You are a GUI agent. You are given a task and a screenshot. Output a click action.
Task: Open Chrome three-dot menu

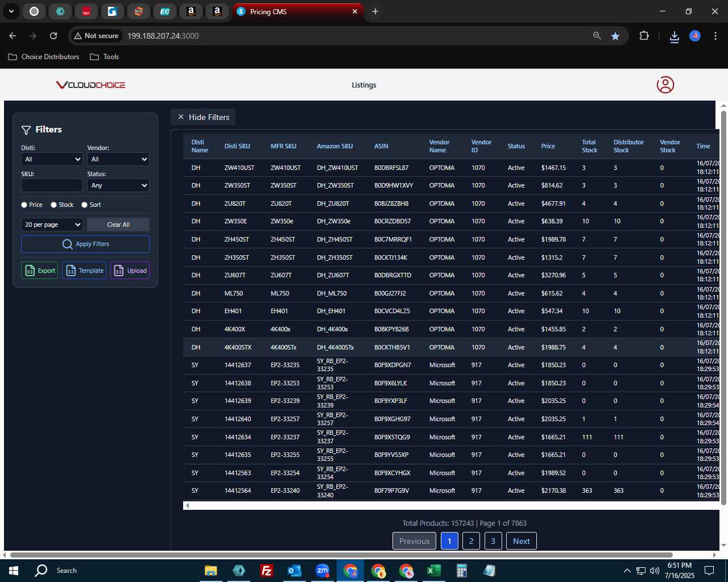click(715, 36)
